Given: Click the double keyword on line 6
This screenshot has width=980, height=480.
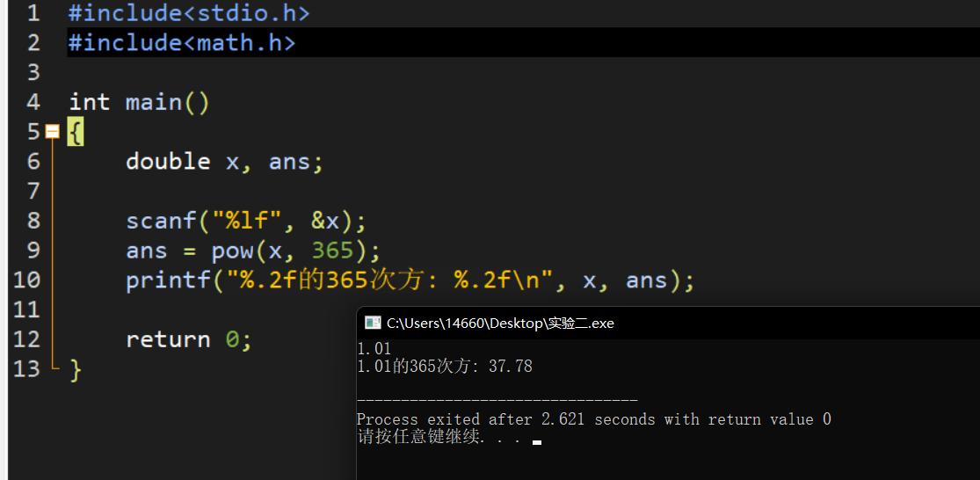Looking at the screenshot, I should pyautogui.click(x=168, y=162).
